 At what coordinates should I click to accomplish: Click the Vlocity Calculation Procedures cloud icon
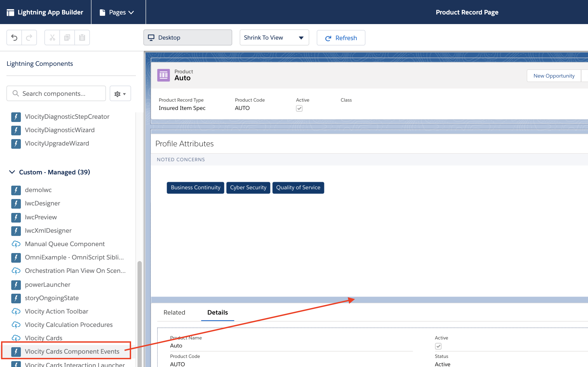(x=16, y=325)
